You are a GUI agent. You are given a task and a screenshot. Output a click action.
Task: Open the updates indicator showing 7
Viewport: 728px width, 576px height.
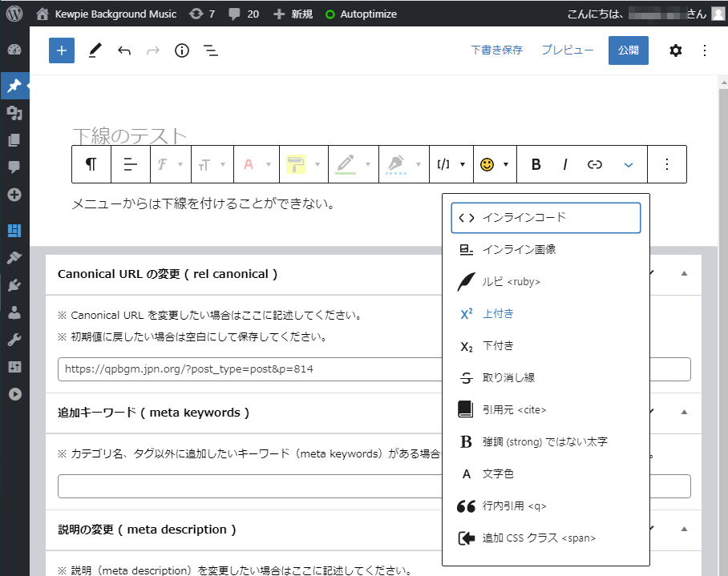(202, 14)
